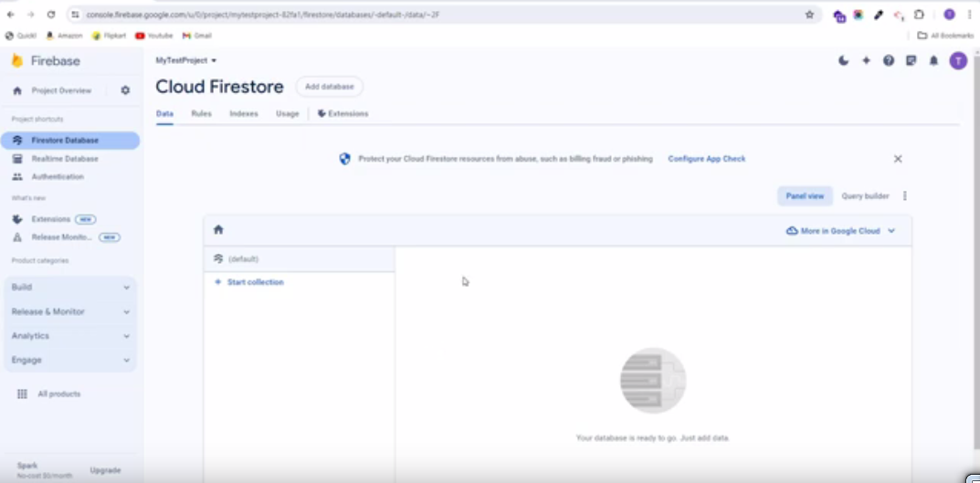The height and width of the screenshot is (483, 980).
Task: Click Configure App Check link
Action: click(706, 160)
